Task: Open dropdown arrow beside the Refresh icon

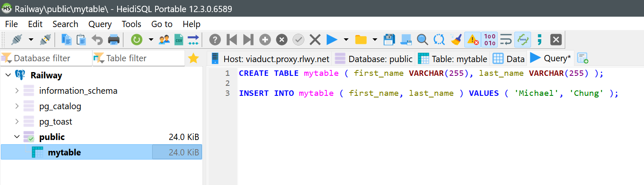Action: click(x=151, y=40)
